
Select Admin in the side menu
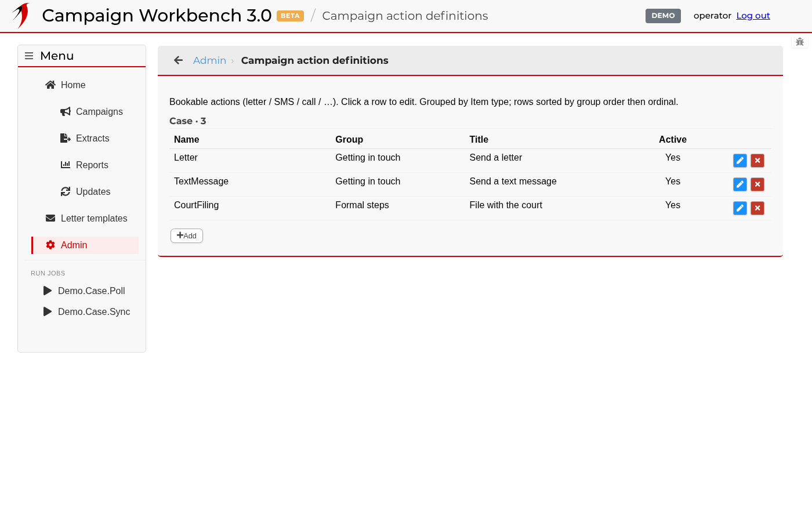click(x=85, y=245)
